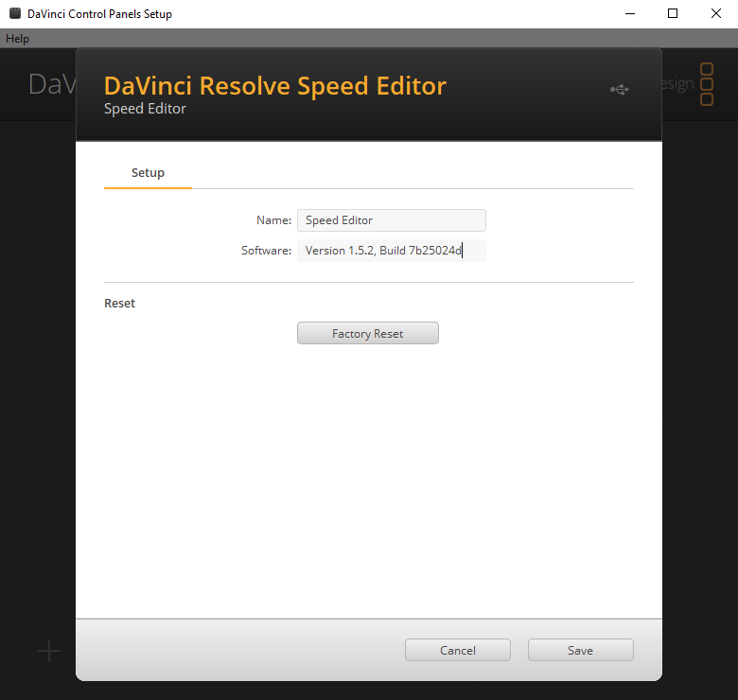738x700 pixels.
Task: Click the Reset section heading
Action: (x=119, y=304)
